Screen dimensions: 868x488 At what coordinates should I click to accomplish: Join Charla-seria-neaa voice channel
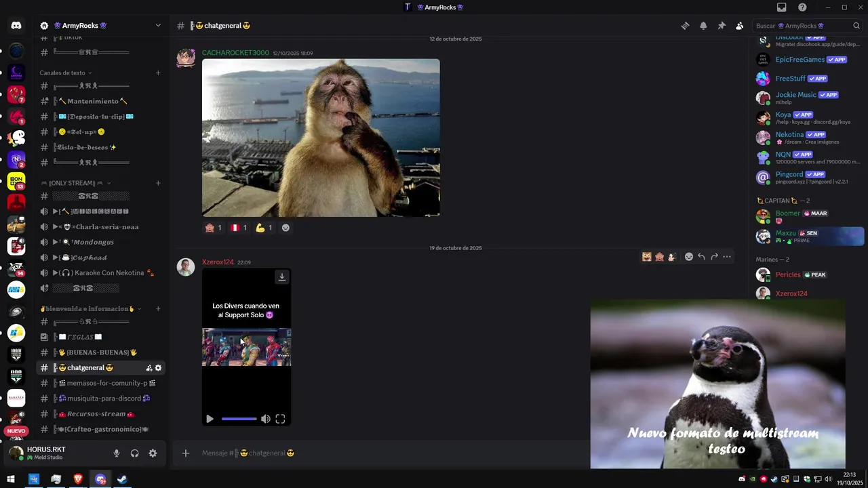tap(100, 227)
